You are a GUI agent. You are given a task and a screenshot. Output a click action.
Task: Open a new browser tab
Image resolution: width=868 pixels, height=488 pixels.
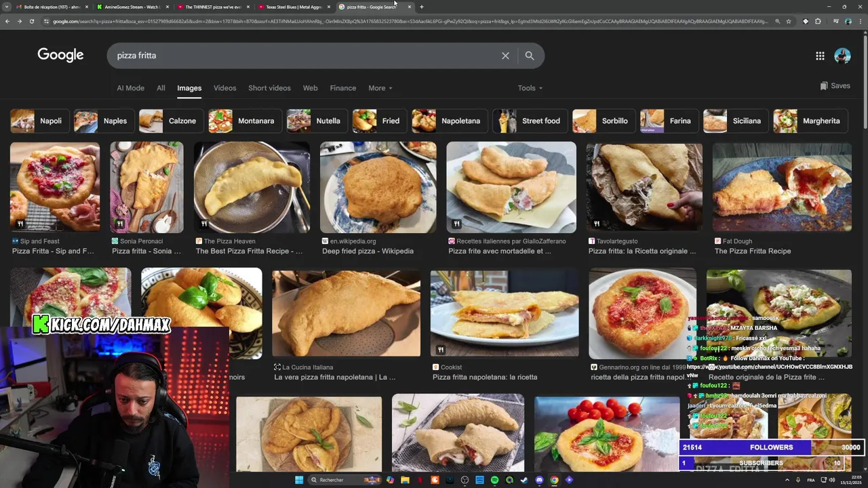(x=421, y=7)
